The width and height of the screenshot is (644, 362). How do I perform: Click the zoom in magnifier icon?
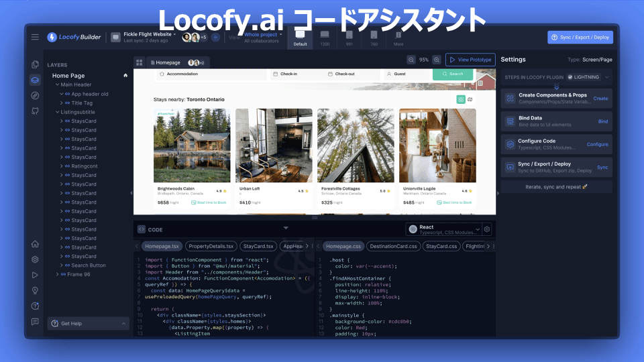click(437, 60)
